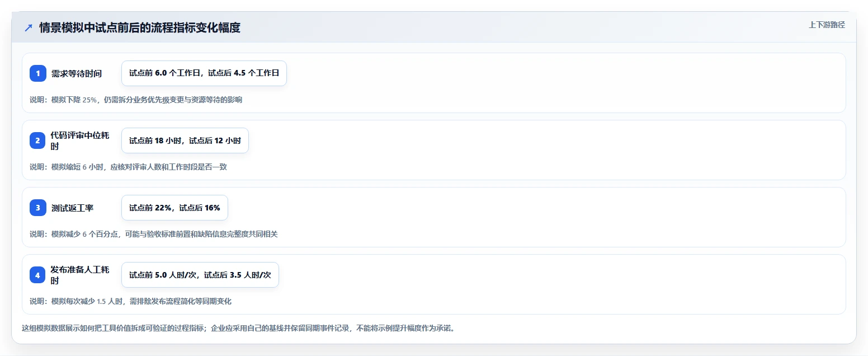Select the 测试返工率 label
Viewport: 868px width, 356px height.
[72, 208]
